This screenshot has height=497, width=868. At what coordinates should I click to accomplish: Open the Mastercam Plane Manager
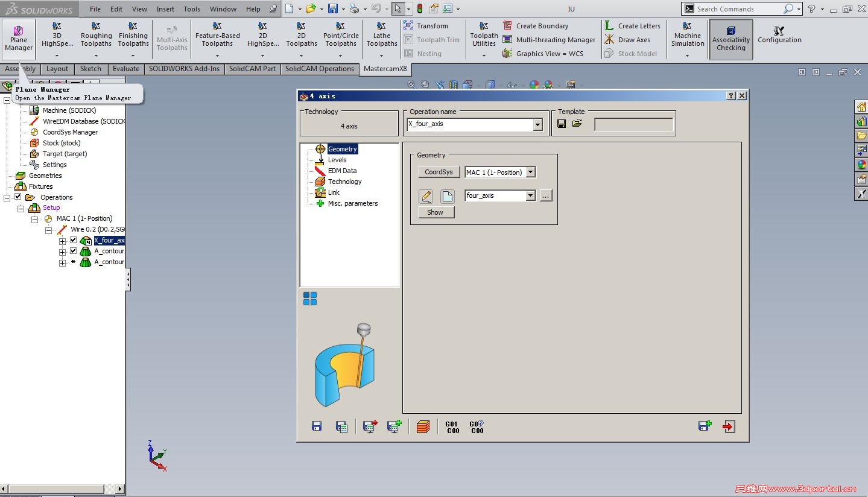click(x=19, y=39)
